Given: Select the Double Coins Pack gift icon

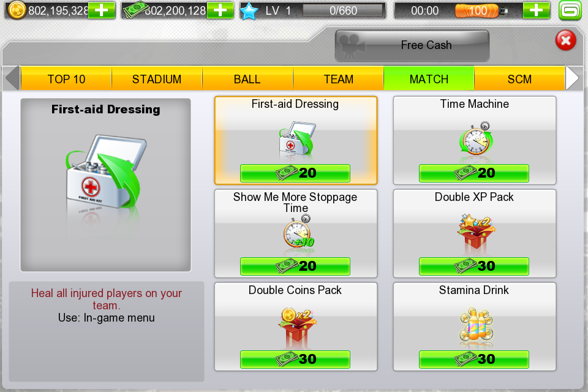Looking at the screenshot, I should click(297, 325).
